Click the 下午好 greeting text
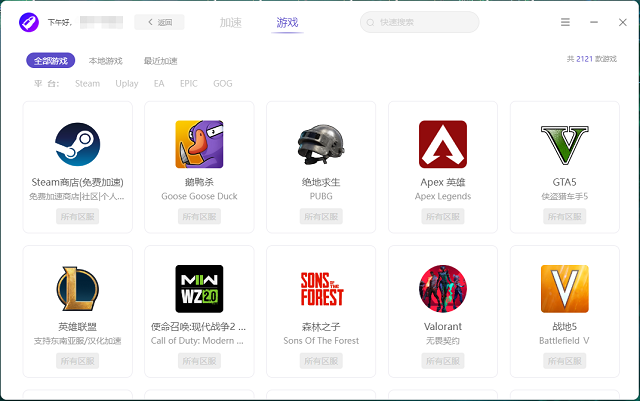 [60, 22]
